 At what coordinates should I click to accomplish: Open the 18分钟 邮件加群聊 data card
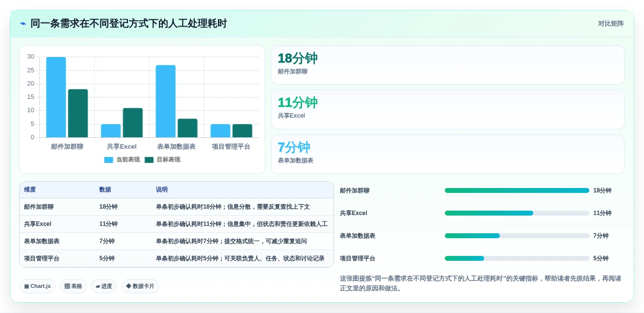[x=448, y=65]
